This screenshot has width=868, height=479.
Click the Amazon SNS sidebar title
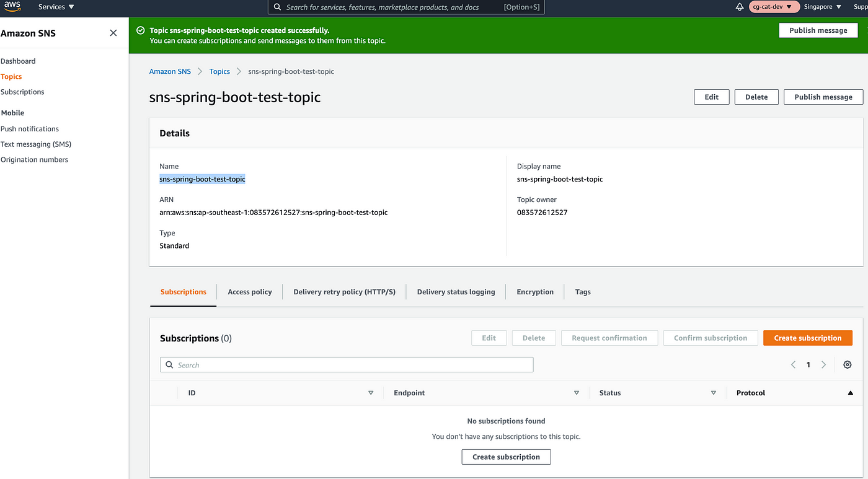coord(28,33)
